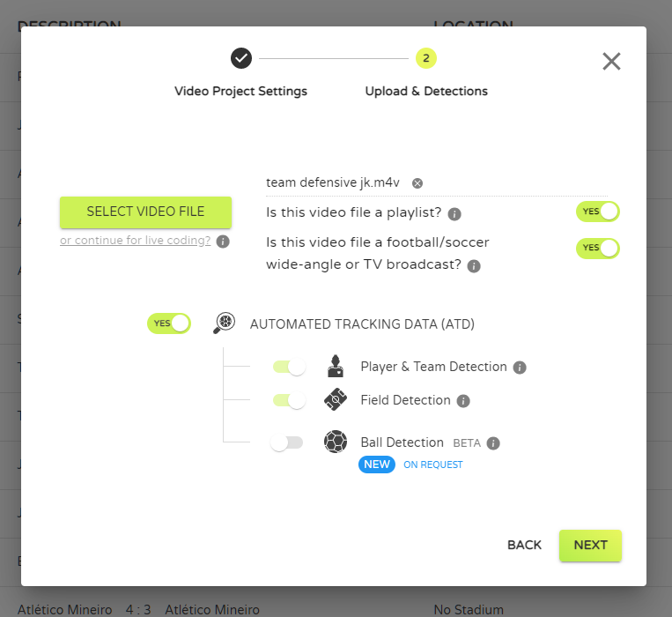Click the NEXT button
The width and height of the screenshot is (672, 617).
coord(590,546)
